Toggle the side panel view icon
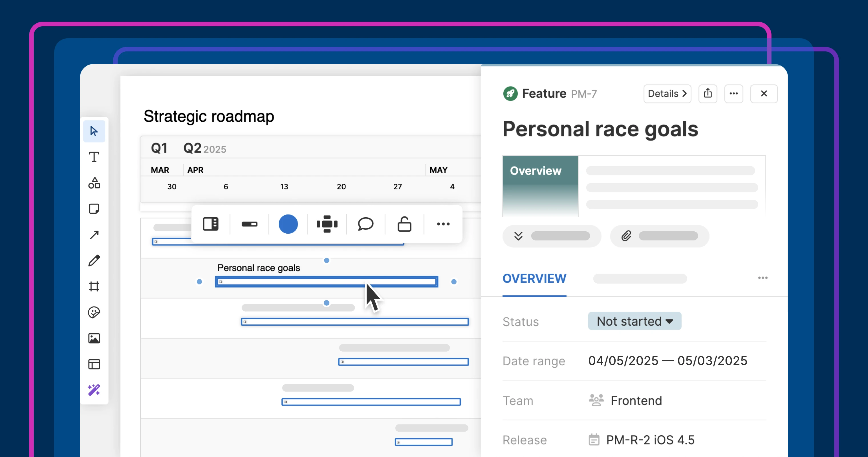The image size is (868, 457). point(211,224)
